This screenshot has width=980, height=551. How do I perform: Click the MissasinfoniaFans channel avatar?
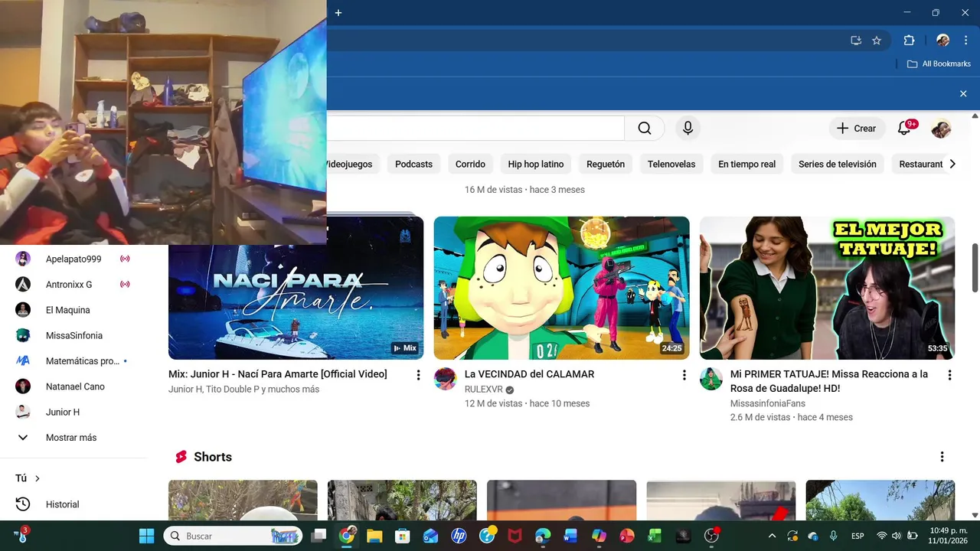pyautogui.click(x=711, y=379)
